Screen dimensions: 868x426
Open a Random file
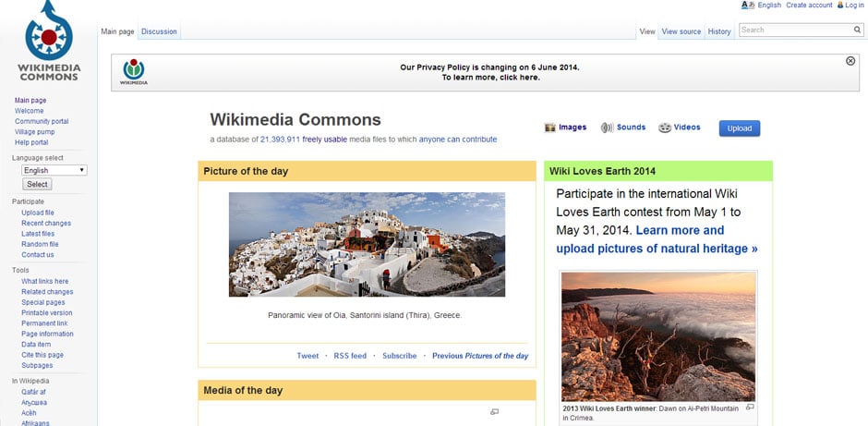(x=40, y=244)
